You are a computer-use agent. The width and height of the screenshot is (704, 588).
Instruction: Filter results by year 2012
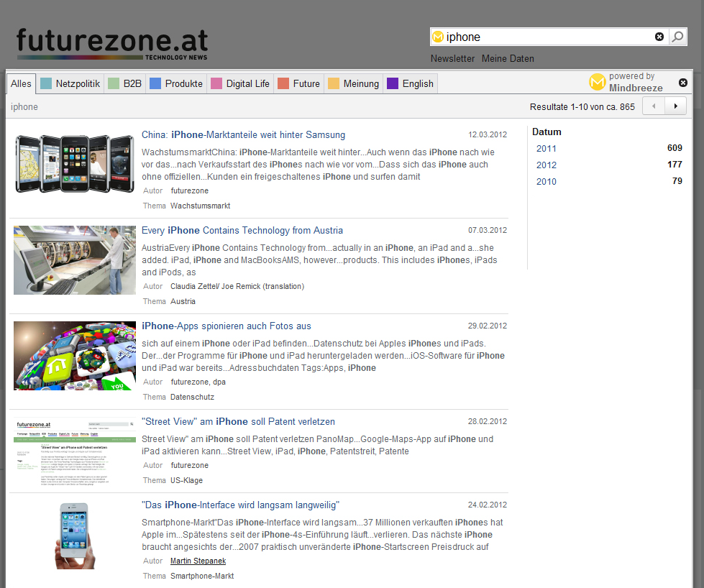point(547,165)
